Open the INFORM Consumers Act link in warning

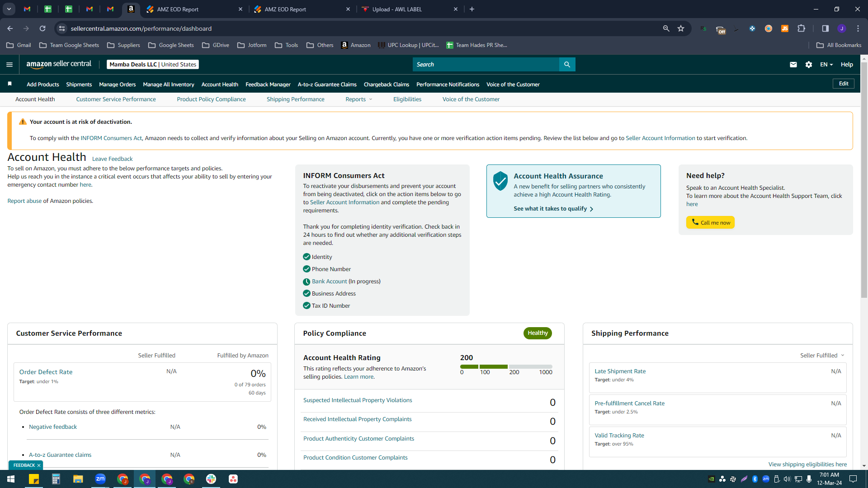point(111,138)
